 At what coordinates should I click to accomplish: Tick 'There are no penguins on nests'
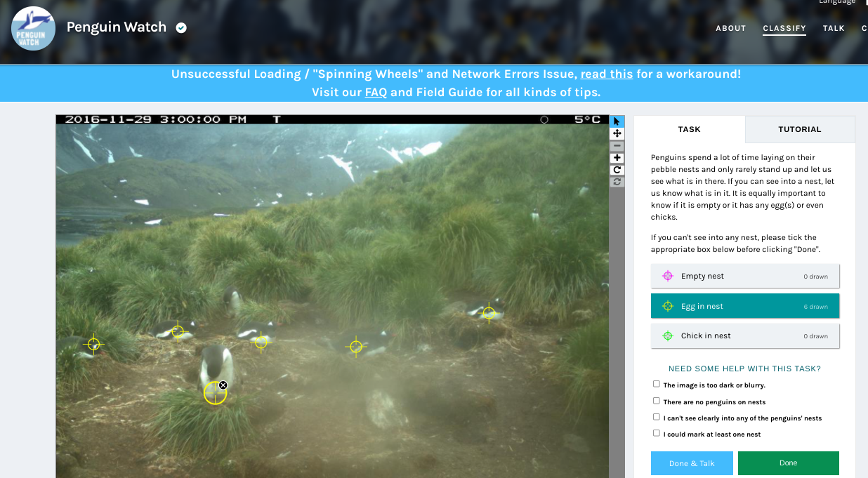tap(657, 401)
